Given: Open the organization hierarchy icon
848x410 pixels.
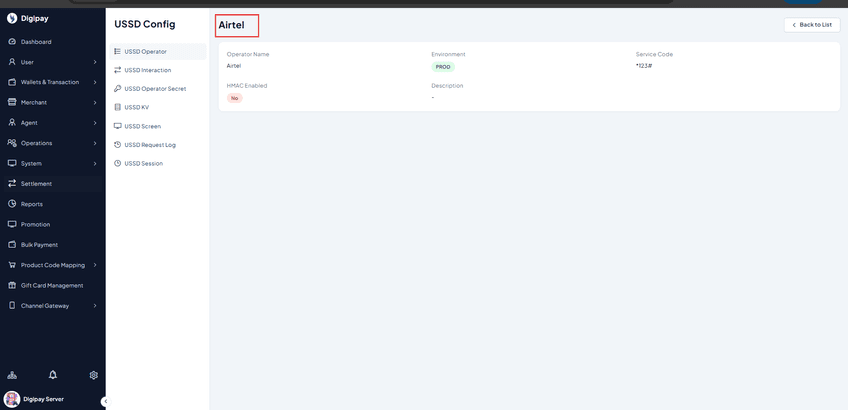Looking at the screenshot, I should coord(12,375).
